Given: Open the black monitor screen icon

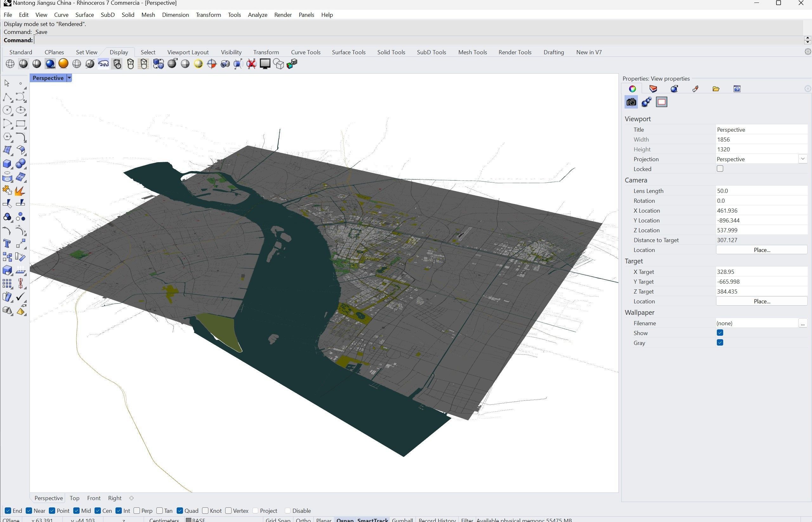Looking at the screenshot, I should 265,64.
